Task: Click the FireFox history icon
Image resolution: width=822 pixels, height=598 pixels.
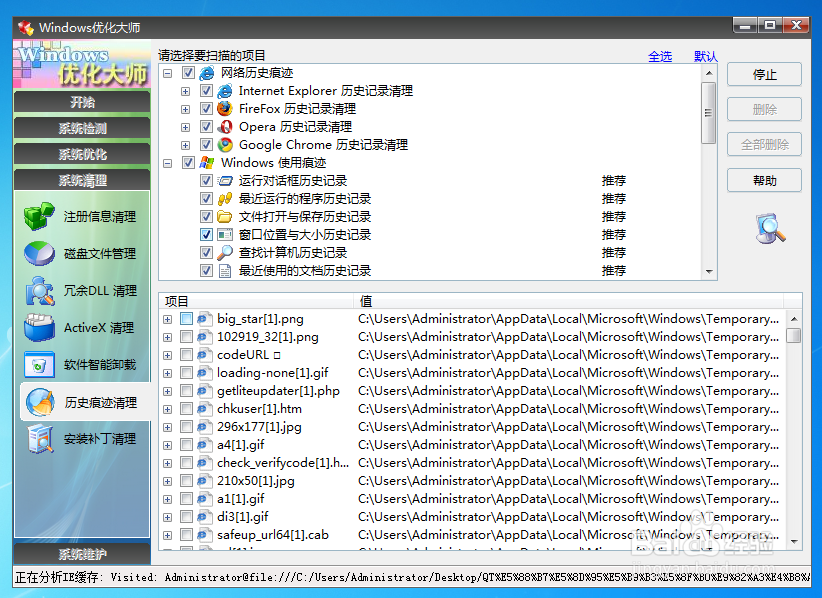Action: coord(225,109)
